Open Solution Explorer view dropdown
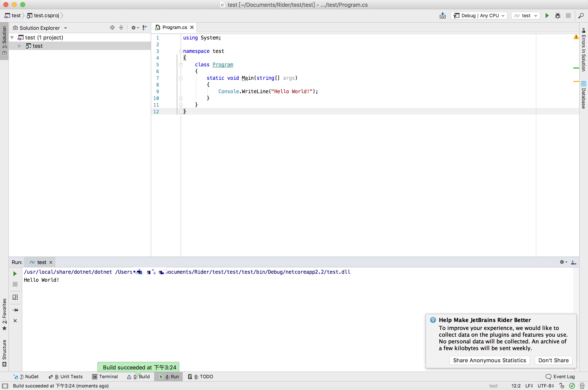 click(66, 28)
